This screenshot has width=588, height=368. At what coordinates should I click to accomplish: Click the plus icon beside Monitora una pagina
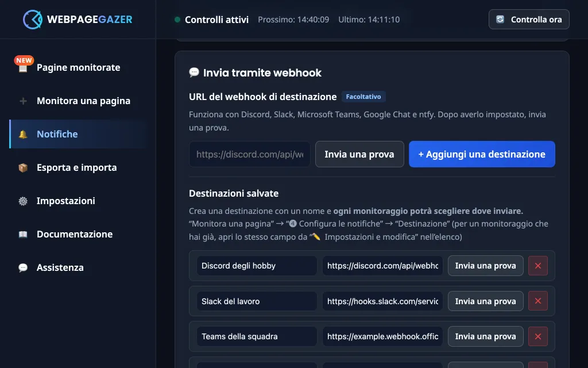[x=23, y=101]
